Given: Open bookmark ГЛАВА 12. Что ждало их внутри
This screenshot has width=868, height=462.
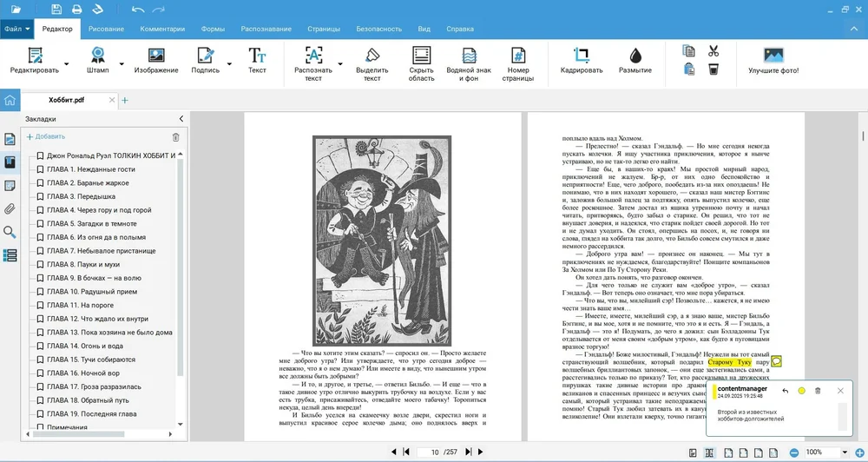Looking at the screenshot, I should click(97, 319).
